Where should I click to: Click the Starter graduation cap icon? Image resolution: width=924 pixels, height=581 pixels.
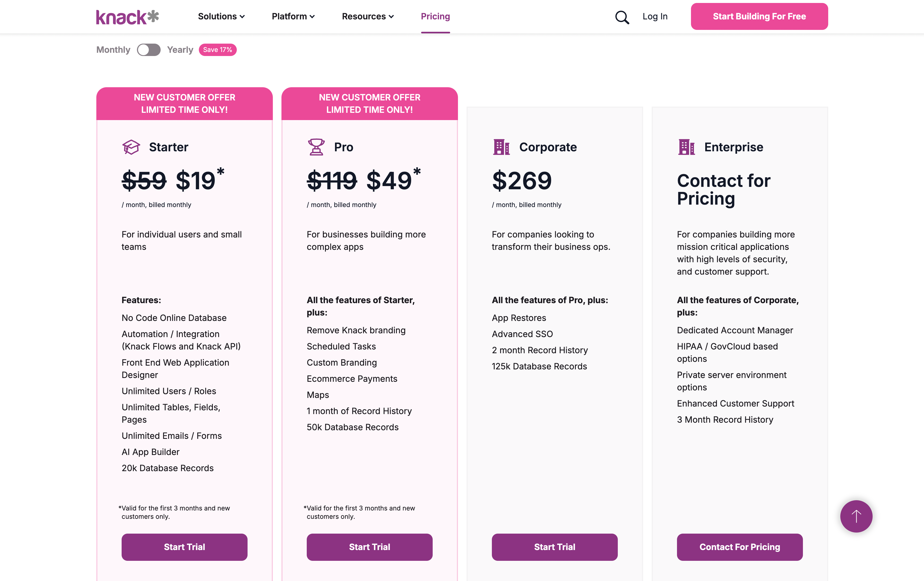click(x=131, y=147)
